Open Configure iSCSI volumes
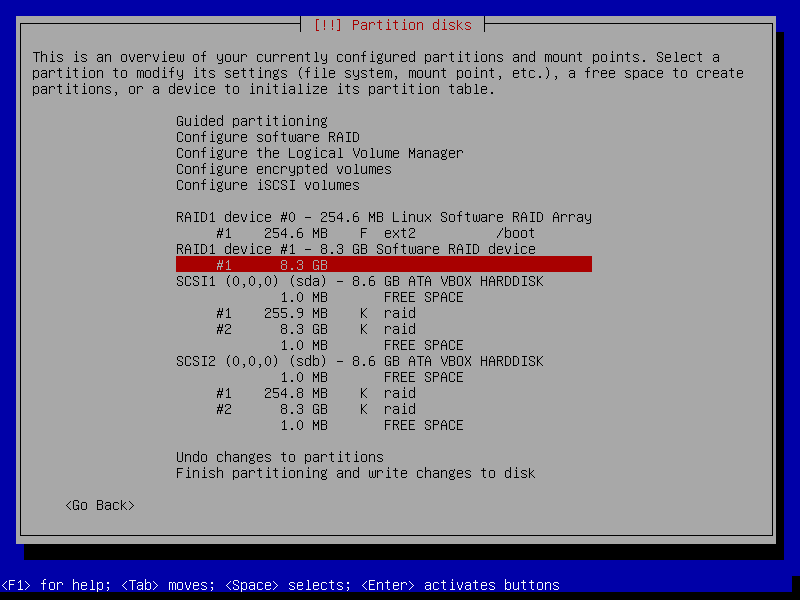The width and height of the screenshot is (800, 600). pos(267,185)
